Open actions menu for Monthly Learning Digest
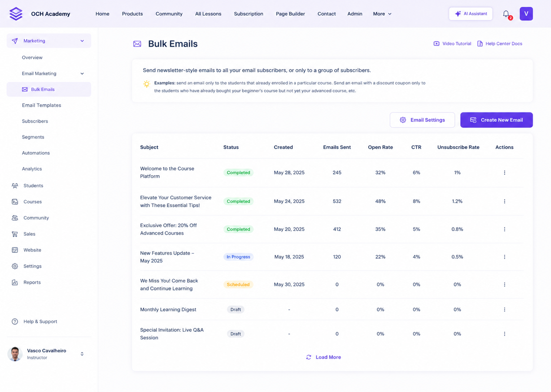The width and height of the screenshot is (551, 392). 504,309
